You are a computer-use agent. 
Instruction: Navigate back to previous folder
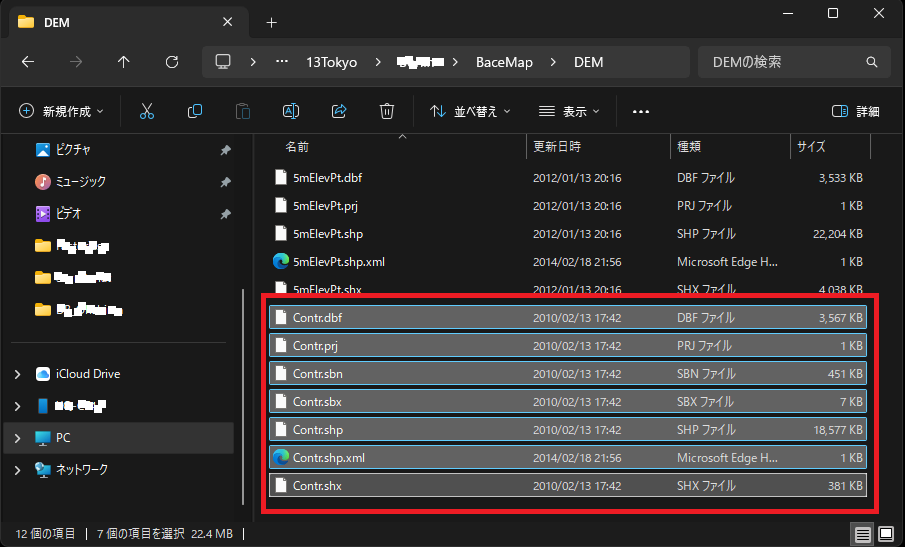coord(28,62)
